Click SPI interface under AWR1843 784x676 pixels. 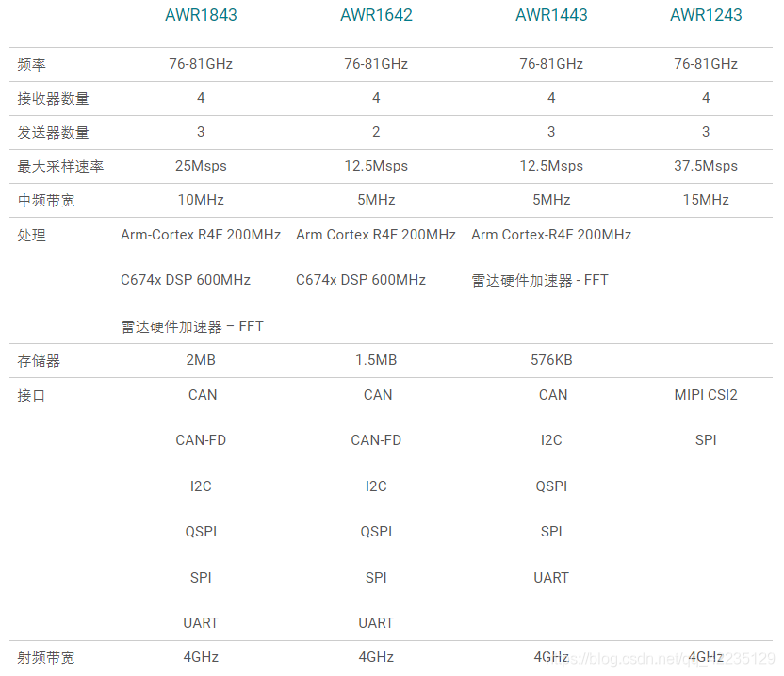tap(201, 577)
